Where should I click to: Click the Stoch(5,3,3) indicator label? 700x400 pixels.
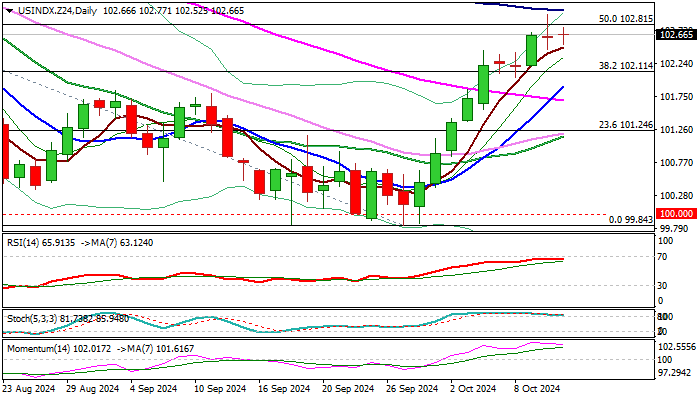[x=29, y=319]
